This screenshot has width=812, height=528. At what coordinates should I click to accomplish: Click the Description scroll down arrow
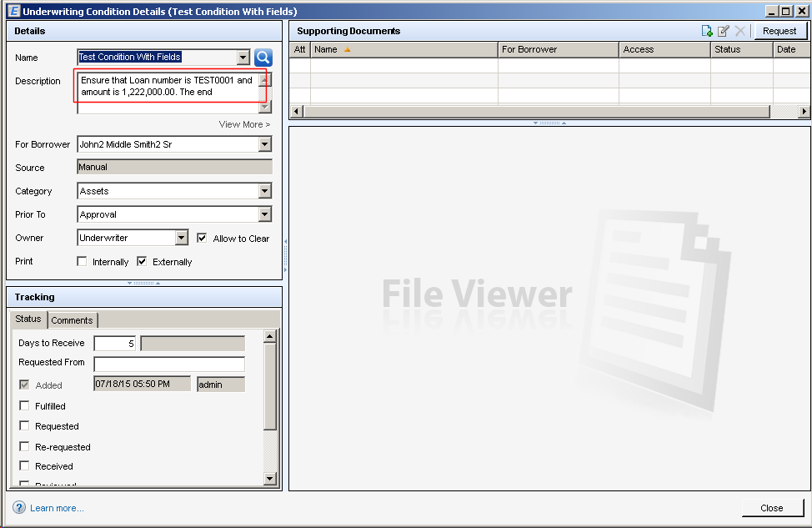(264, 107)
